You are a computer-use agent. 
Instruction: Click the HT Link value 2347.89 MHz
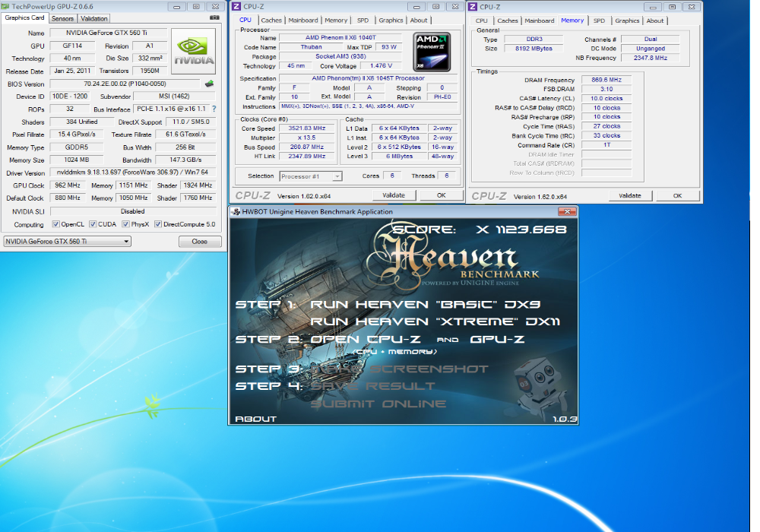coord(307,156)
